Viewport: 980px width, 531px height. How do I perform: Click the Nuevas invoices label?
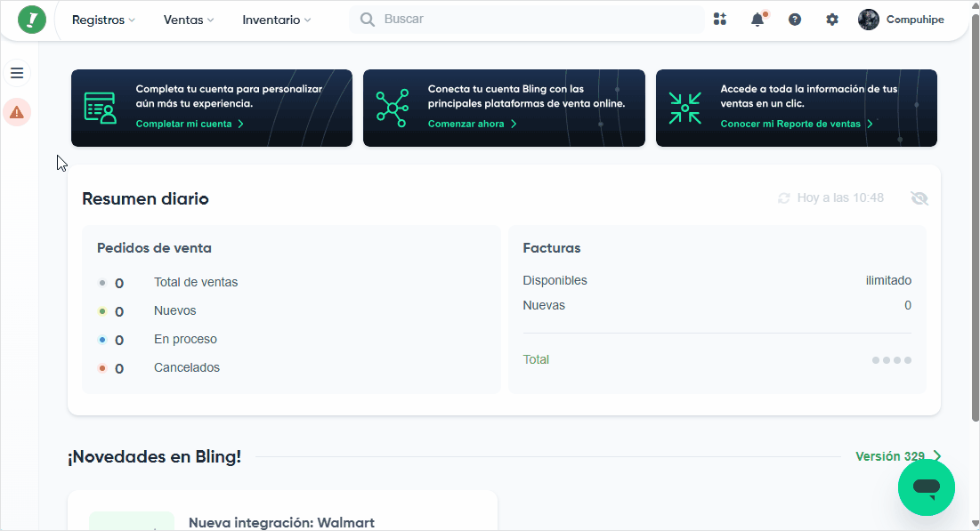click(544, 305)
